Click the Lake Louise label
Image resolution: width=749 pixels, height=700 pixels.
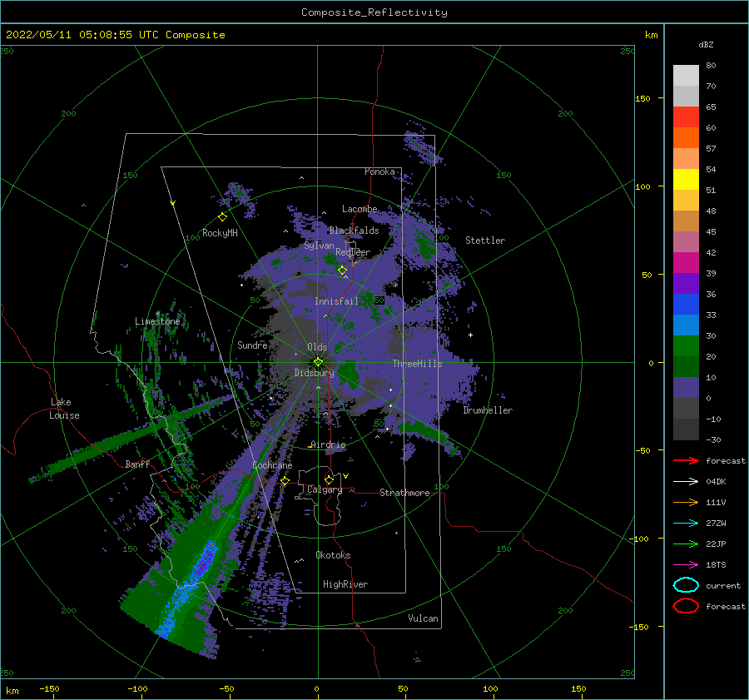[x=64, y=409]
